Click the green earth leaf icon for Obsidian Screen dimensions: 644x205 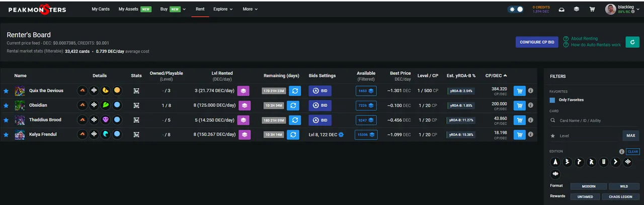[x=105, y=105]
